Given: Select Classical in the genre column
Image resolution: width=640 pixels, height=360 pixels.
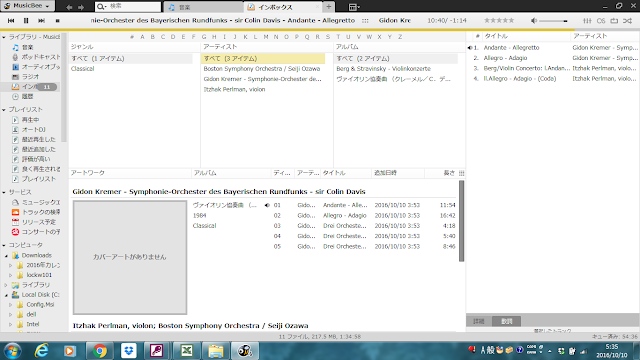Looking at the screenshot, I should (x=83, y=69).
